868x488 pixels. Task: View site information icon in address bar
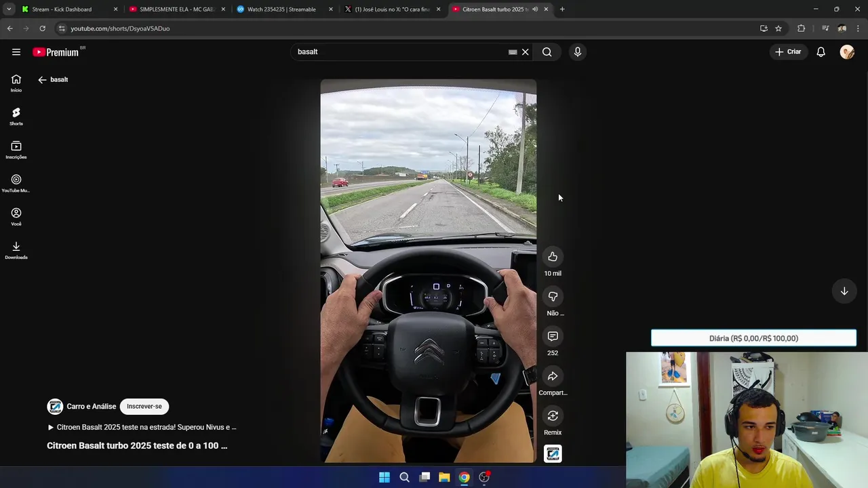[62, 28]
